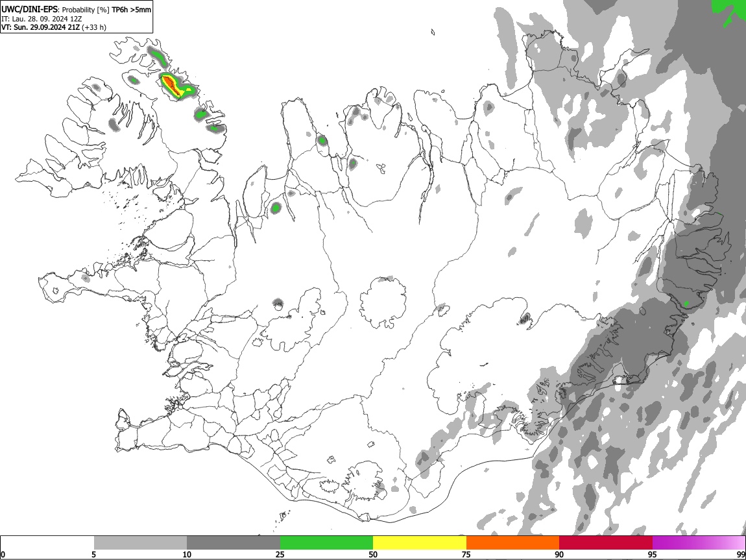Click the red 90-95% legend swatch

pos(606,542)
